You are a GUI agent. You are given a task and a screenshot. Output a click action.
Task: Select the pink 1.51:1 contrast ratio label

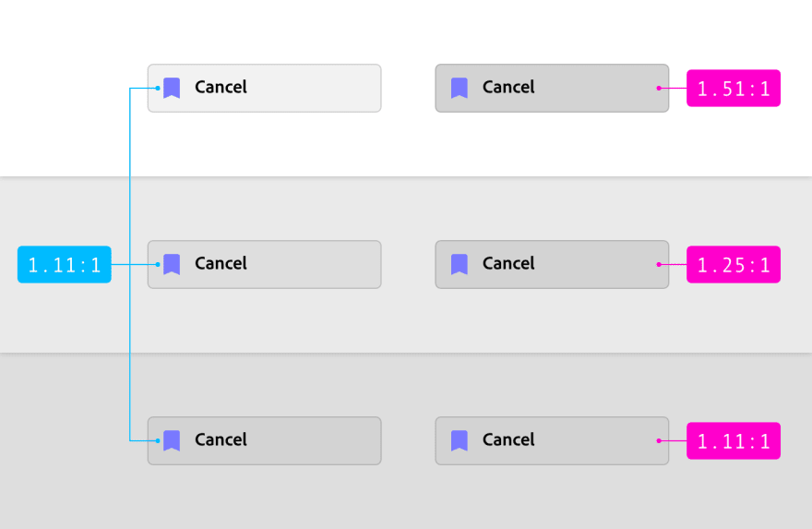(x=734, y=88)
